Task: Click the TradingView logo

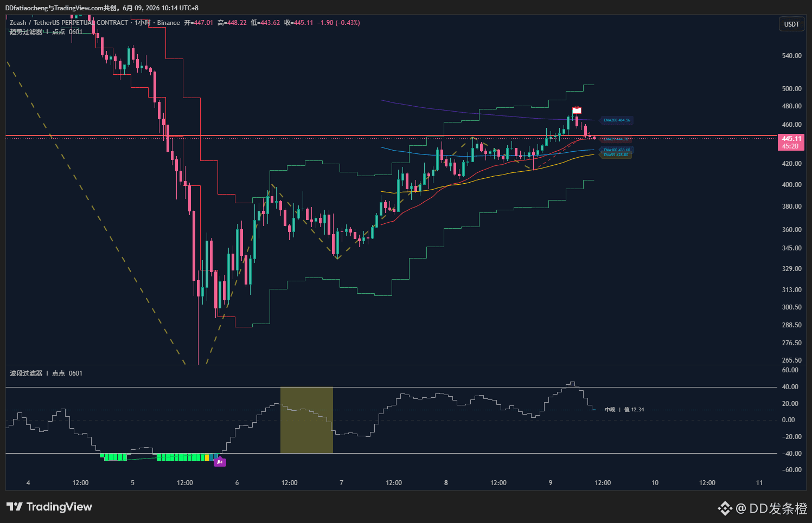Action: [x=49, y=507]
